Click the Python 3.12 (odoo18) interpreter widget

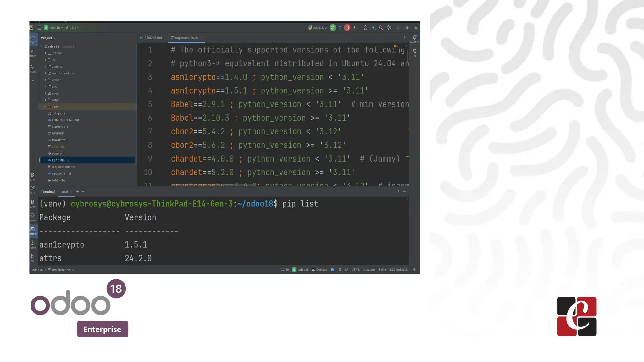tap(393, 270)
